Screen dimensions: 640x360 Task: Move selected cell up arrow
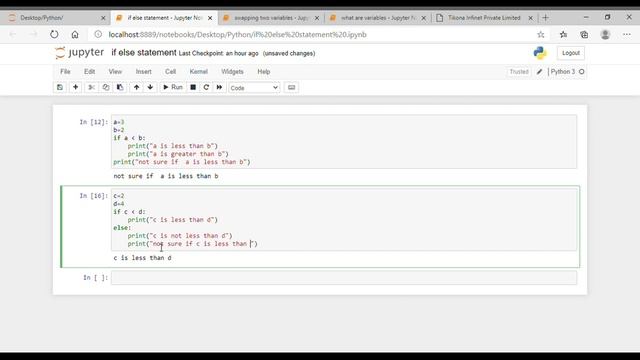coord(136,87)
